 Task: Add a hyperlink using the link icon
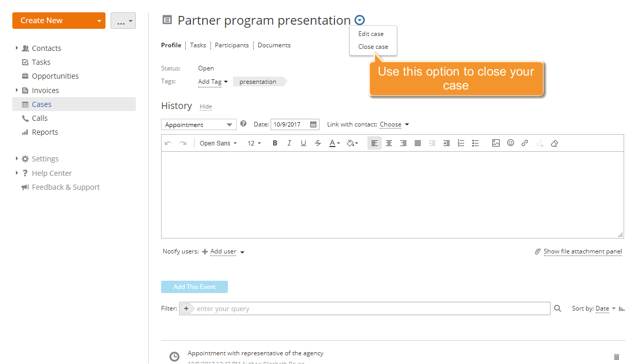[524, 143]
